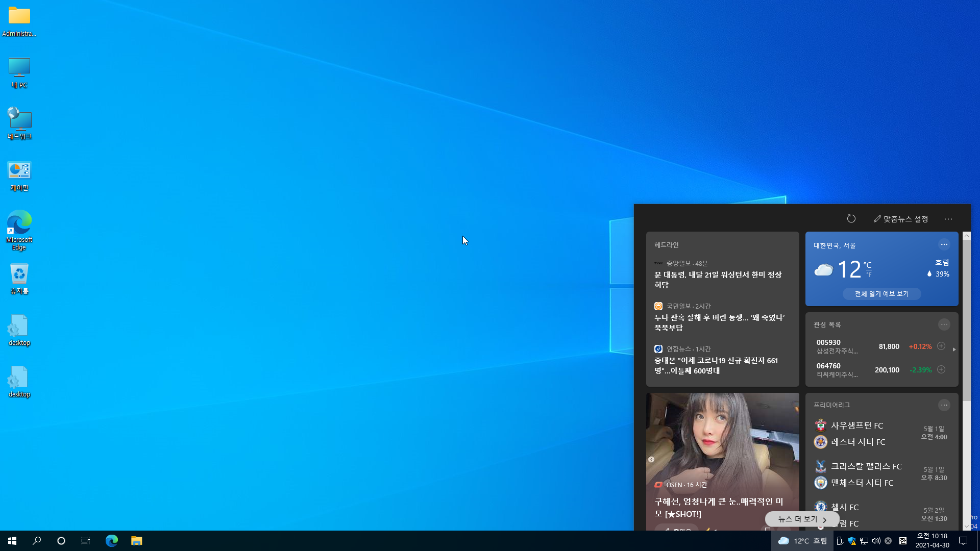Screen dimensions: 980x551
Task: Select the 제어판 desktop icon
Action: click(x=19, y=176)
